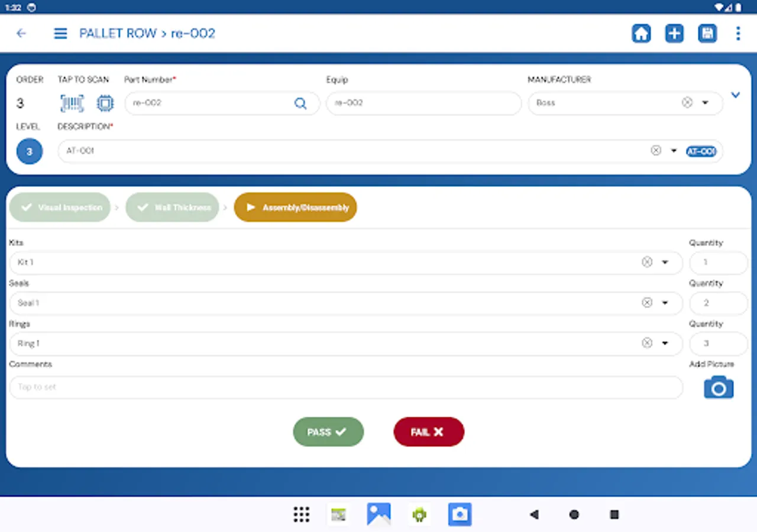Tap the camera icon to add a picture
The width and height of the screenshot is (757, 532).
[x=718, y=387]
